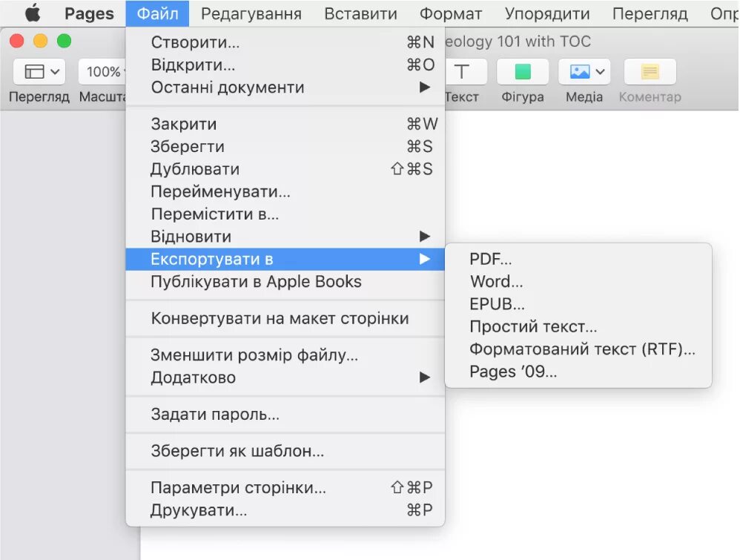The image size is (740, 560).
Task: Expand the Відновити submenu
Action: (x=285, y=237)
